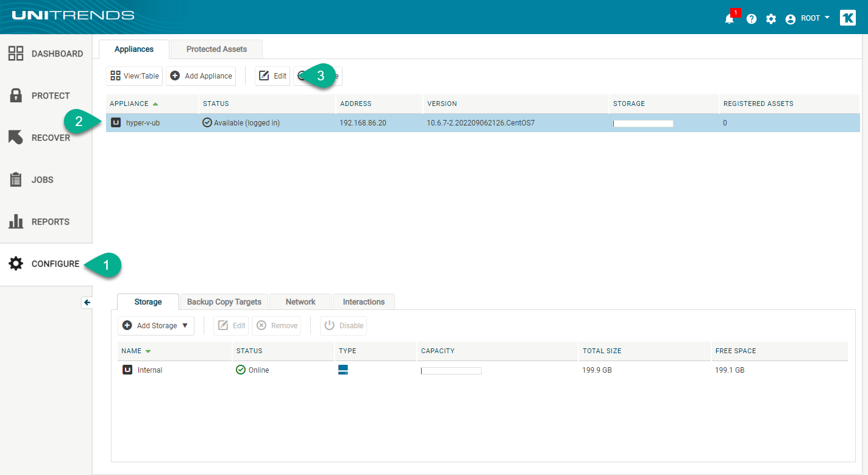
Task: Click the Internal storage capacity bar
Action: pyautogui.click(x=451, y=370)
